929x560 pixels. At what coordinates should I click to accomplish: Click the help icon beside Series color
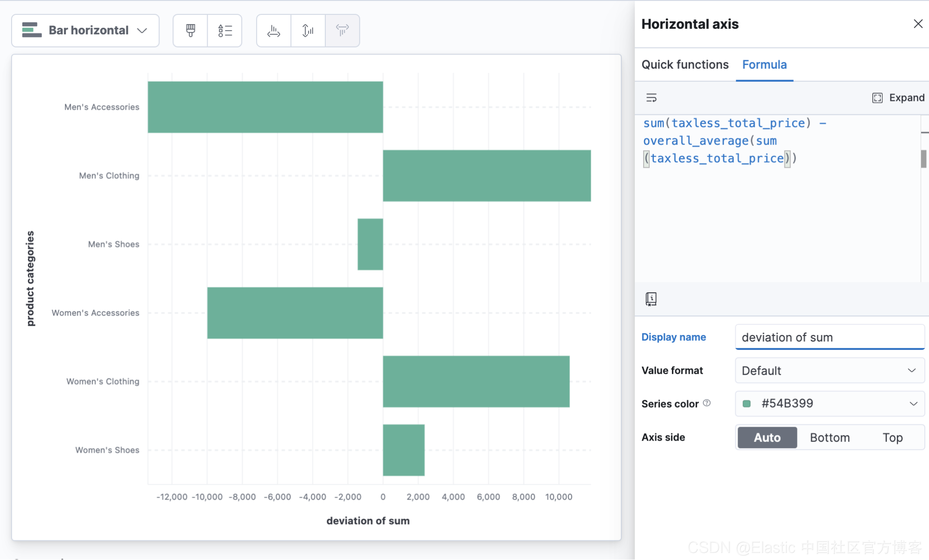(x=707, y=403)
